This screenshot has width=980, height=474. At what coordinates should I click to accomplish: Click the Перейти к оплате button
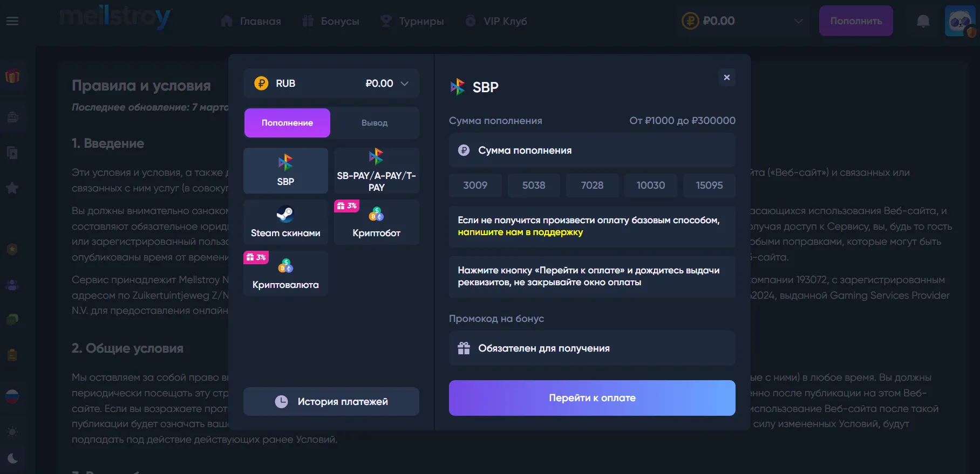(x=592, y=398)
